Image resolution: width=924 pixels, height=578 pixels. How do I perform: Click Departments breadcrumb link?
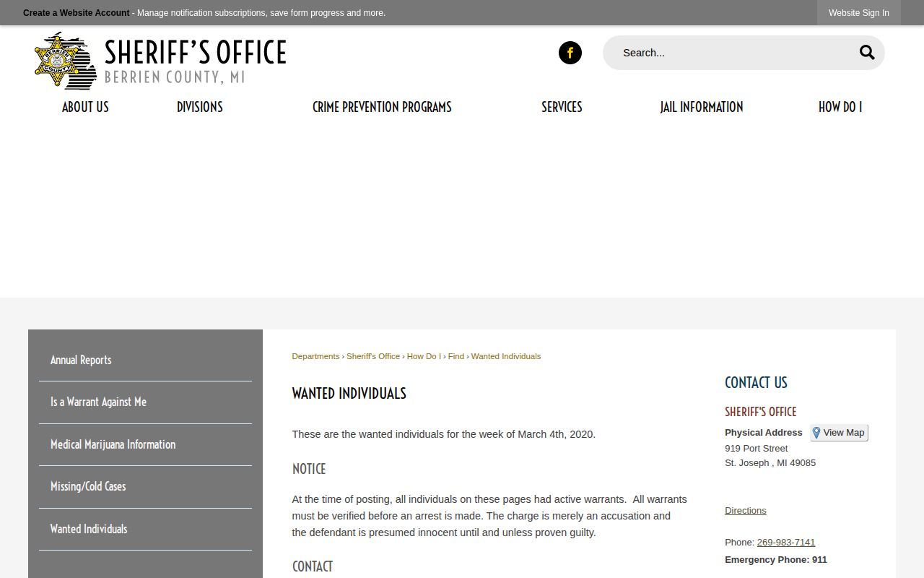tap(315, 356)
